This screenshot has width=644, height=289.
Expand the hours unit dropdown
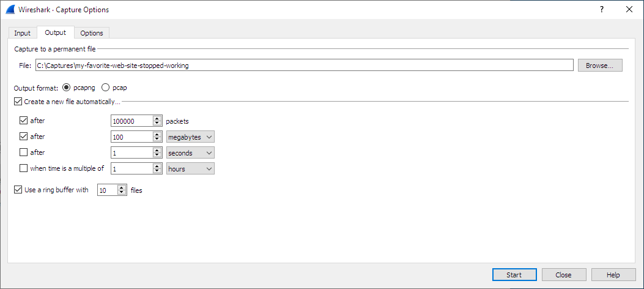(x=190, y=168)
